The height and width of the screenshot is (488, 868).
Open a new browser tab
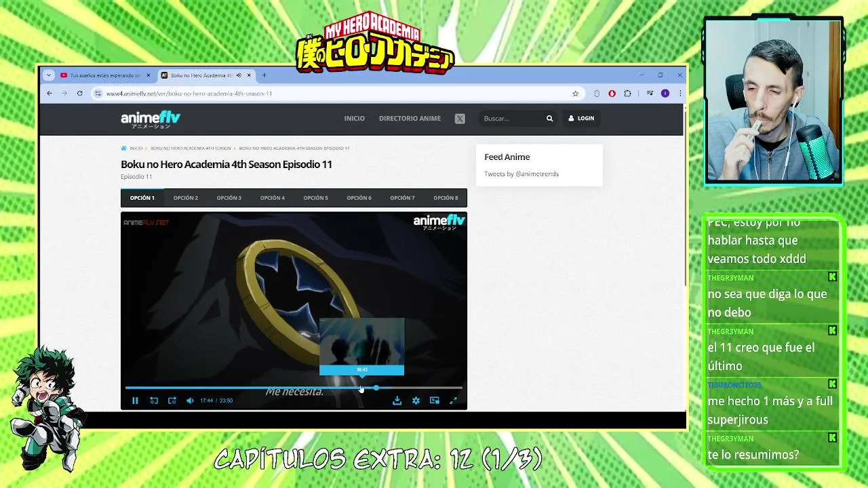[x=264, y=75]
